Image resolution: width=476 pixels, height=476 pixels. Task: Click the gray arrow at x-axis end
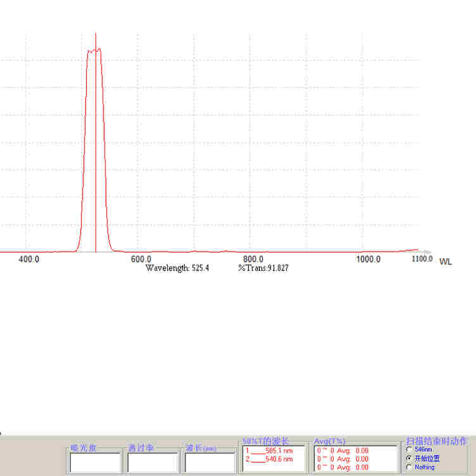(x=428, y=251)
